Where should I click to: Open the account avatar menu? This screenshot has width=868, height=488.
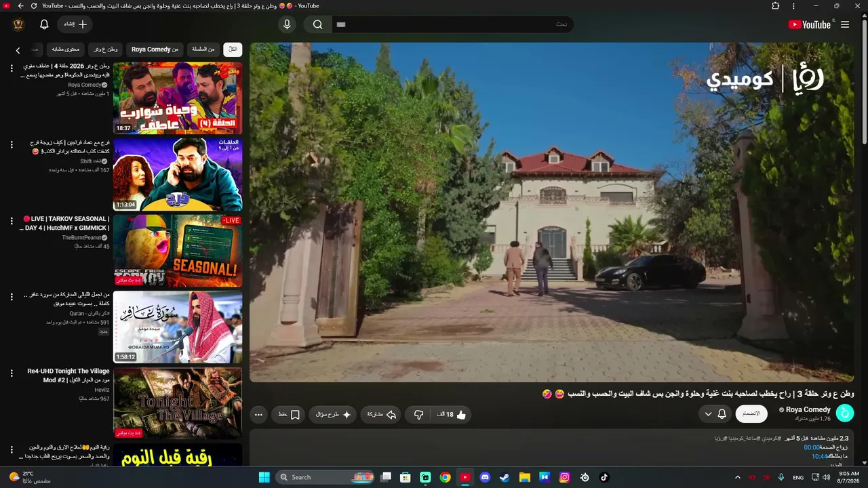pos(18,24)
